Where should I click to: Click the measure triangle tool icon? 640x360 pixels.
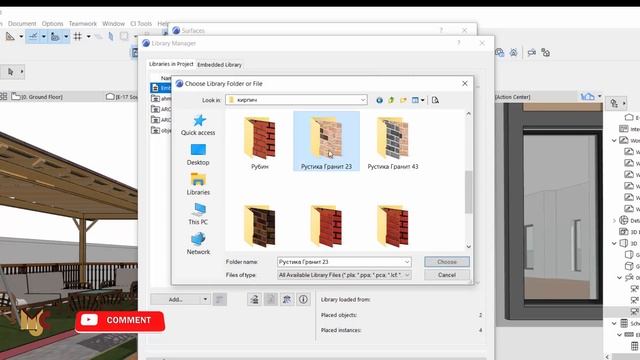(10, 37)
